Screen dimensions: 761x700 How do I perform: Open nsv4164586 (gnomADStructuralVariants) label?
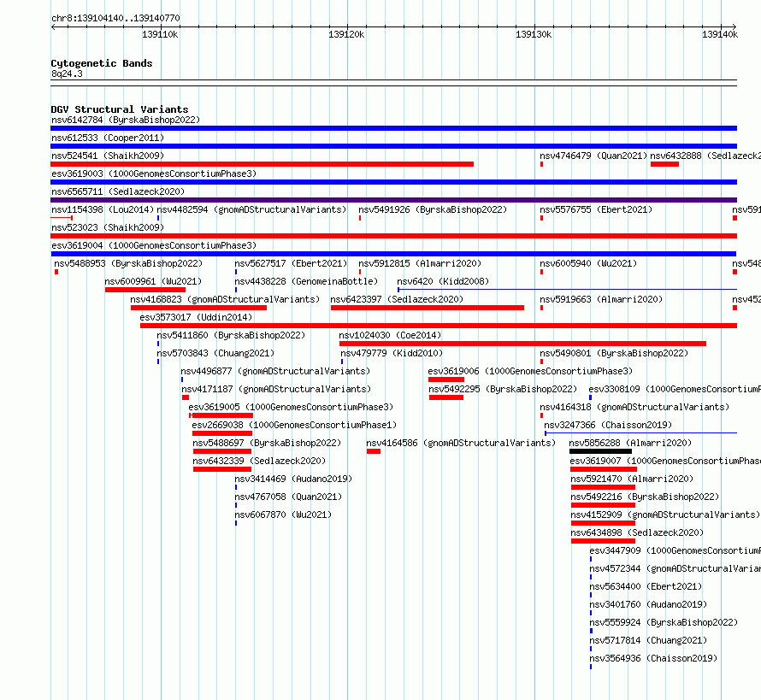461,443
